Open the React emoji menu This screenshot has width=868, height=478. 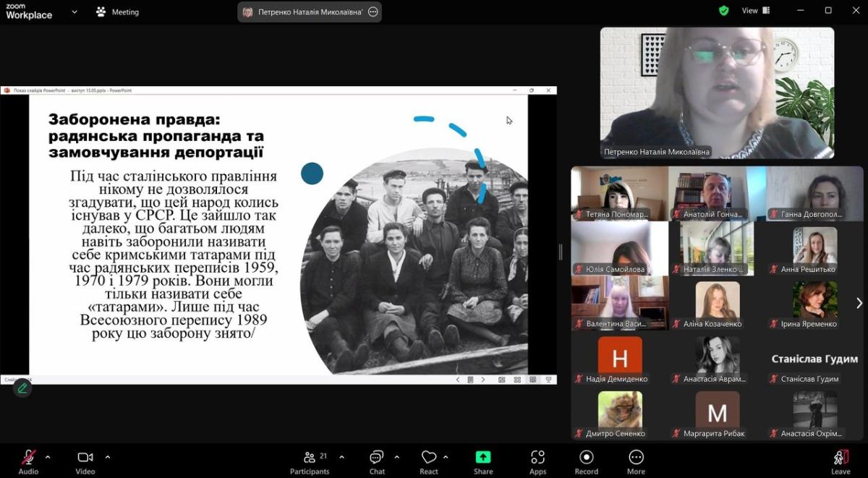[429, 462]
